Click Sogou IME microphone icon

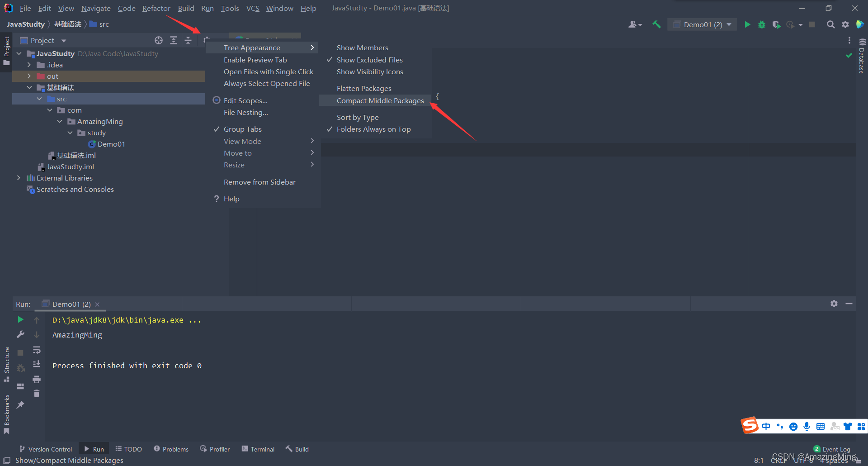click(807, 426)
